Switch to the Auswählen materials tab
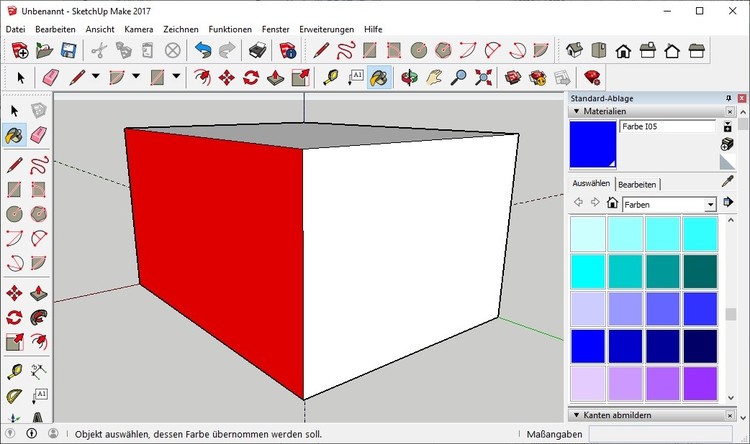 tap(591, 183)
